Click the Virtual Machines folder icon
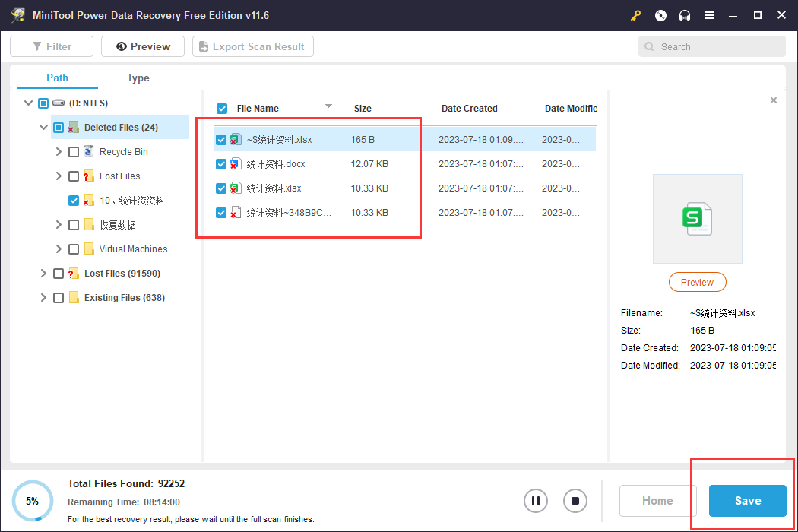This screenshot has height=532, width=798. pos(89,249)
